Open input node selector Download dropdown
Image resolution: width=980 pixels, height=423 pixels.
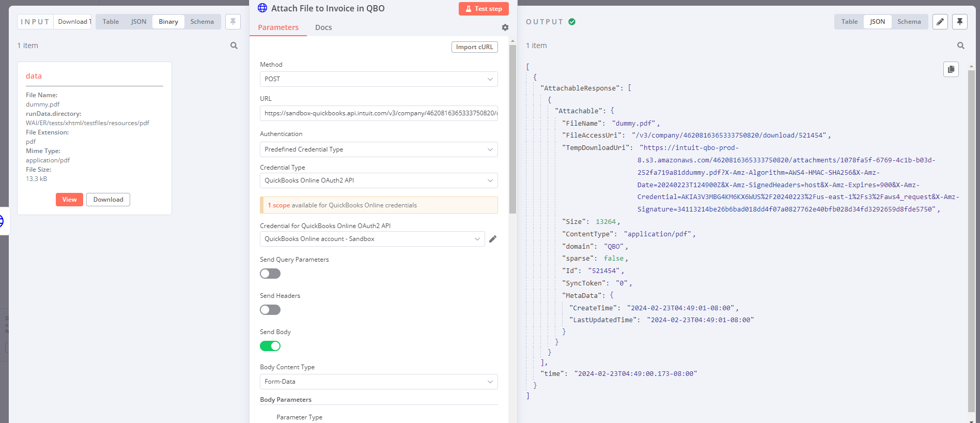point(73,22)
